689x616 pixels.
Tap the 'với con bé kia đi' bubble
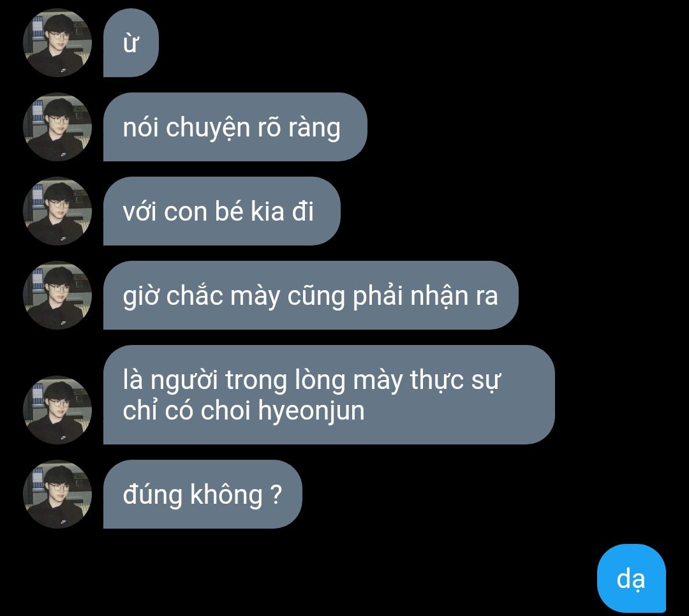coord(222,211)
